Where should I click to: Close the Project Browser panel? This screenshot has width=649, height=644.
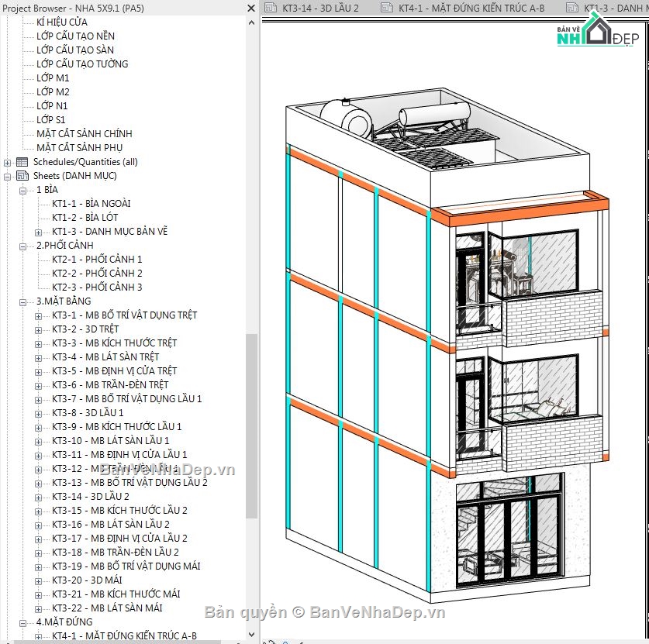tap(250, 8)
